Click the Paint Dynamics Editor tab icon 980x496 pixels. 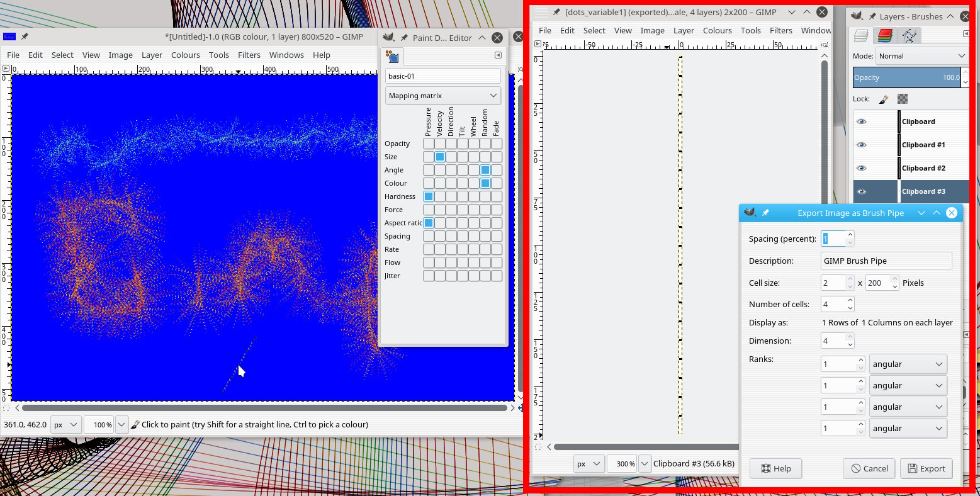393,57
